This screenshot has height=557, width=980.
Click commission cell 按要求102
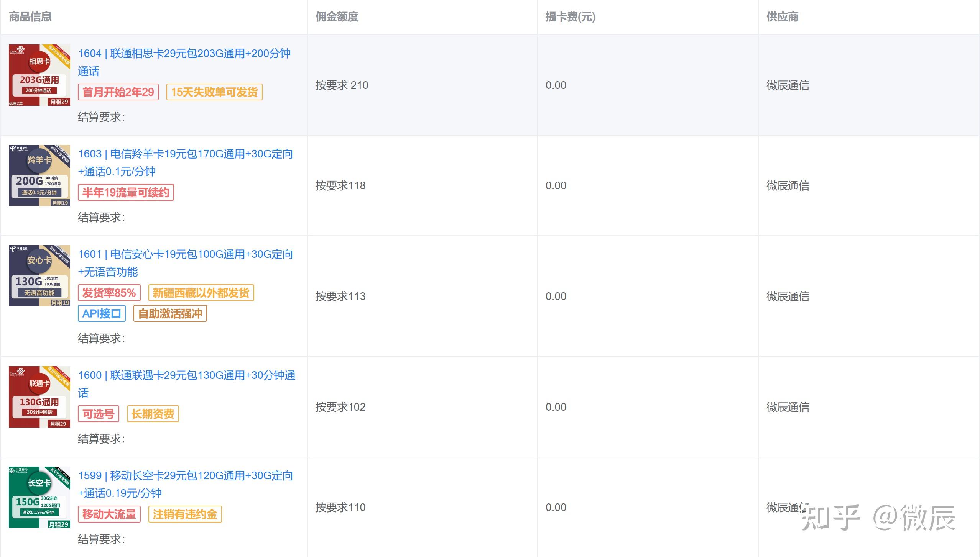pos(340,407)
